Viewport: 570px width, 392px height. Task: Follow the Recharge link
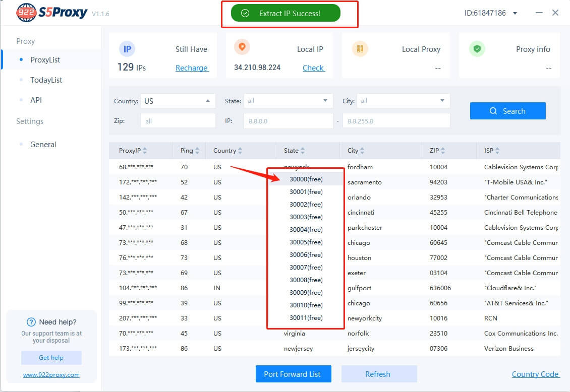tap(192, 68)
